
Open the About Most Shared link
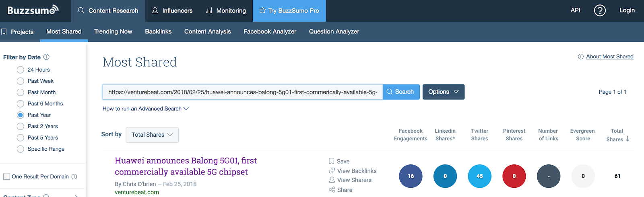(609, 57)
